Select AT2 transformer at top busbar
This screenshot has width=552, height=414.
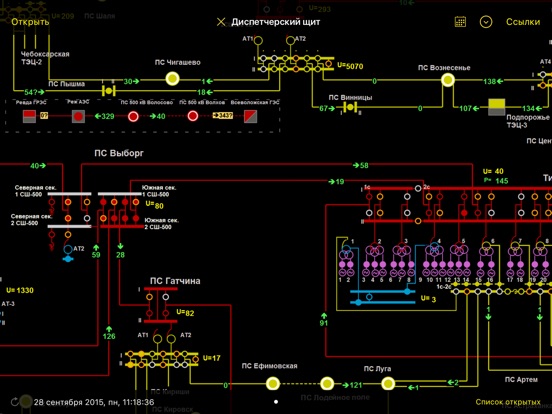pos(290,40)
